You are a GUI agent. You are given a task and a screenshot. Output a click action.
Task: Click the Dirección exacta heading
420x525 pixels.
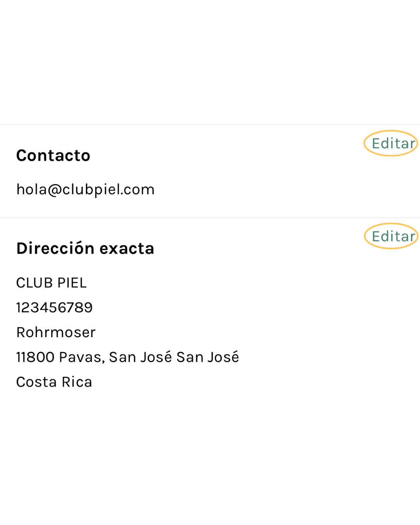pyautogui.click(x=85, y=248)
